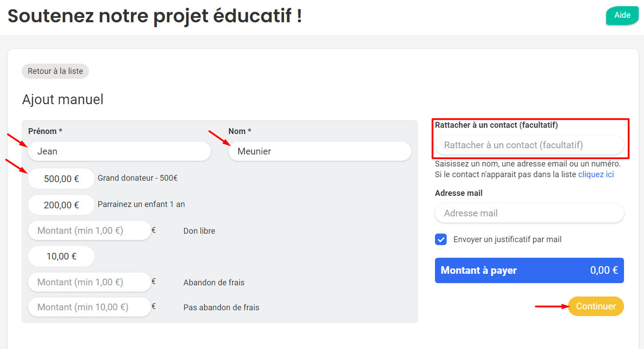Image resolution: width=644 pixels, height=349 pixels.
Task: Select the Nom field containing Meunier
Action: coord(320,151)
